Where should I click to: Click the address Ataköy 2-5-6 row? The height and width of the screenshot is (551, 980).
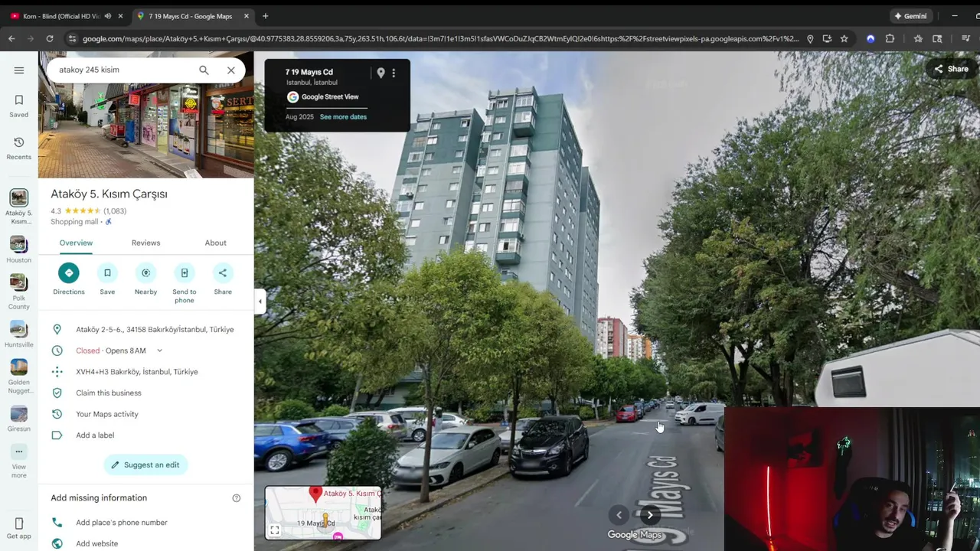(x=145, y=329)
